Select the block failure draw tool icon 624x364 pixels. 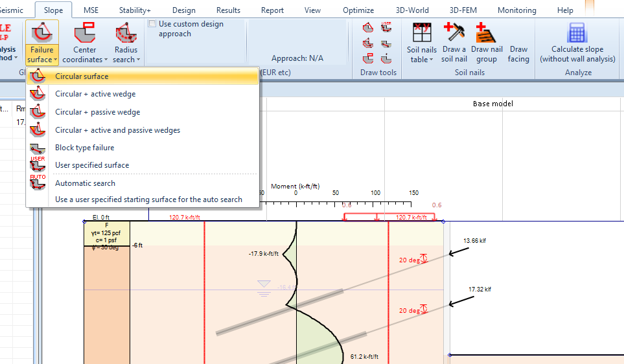tap(386, 43)
